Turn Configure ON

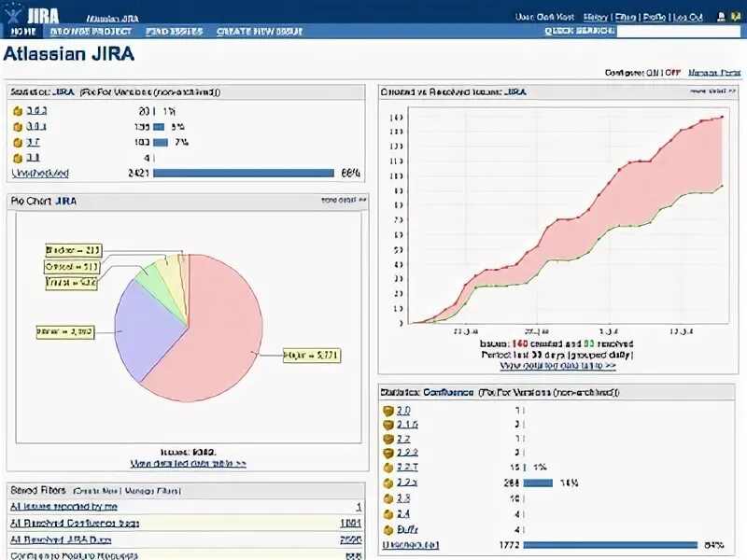point(652,73)
